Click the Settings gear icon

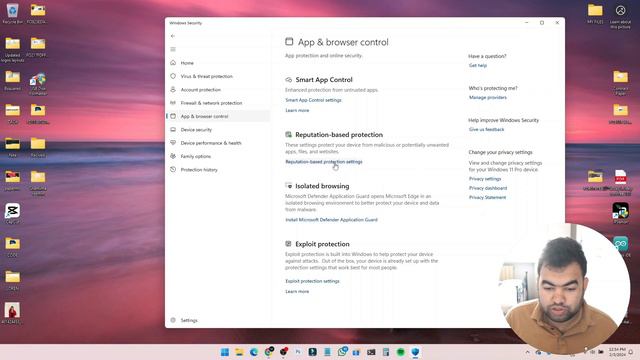click(x=173, y=320)
